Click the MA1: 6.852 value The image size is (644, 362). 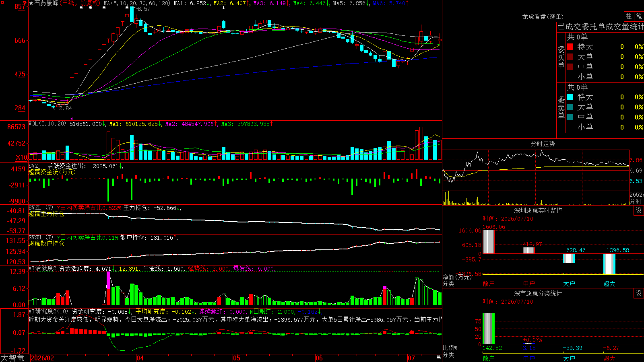190,3
